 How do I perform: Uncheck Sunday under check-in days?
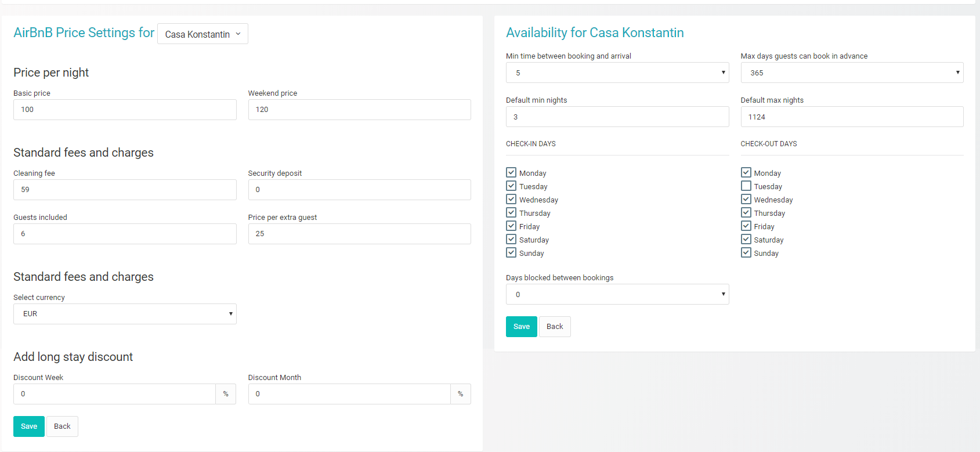511,252
